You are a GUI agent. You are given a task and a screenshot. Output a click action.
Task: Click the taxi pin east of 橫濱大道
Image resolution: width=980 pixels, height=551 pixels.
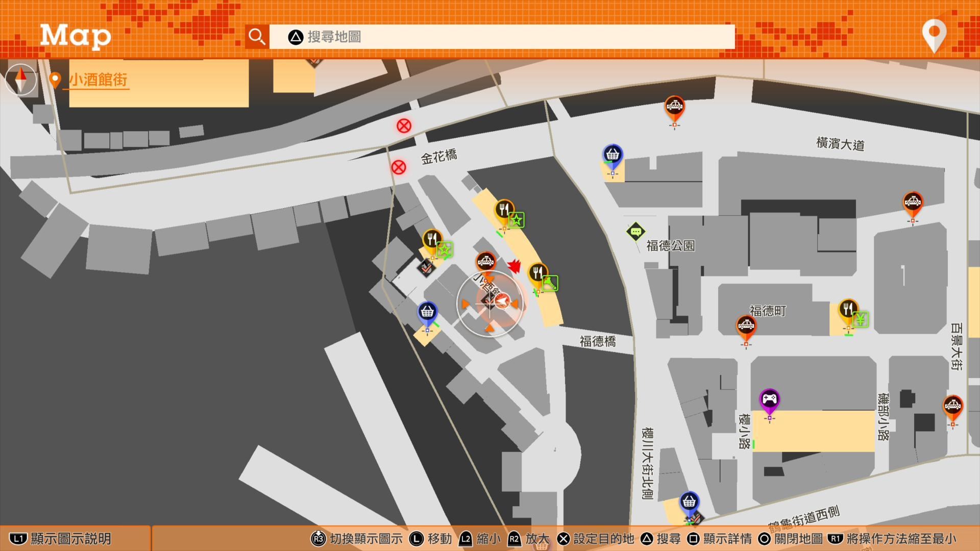coord(913,204)
